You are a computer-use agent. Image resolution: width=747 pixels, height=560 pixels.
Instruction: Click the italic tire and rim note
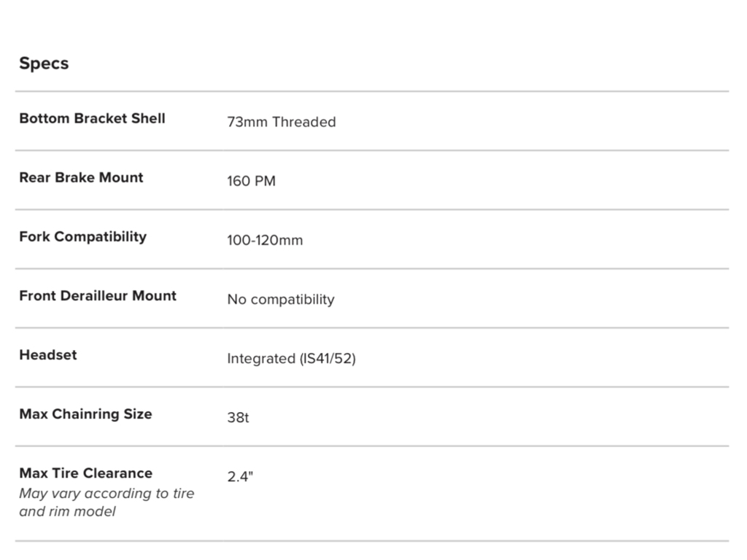coord(107,502)
